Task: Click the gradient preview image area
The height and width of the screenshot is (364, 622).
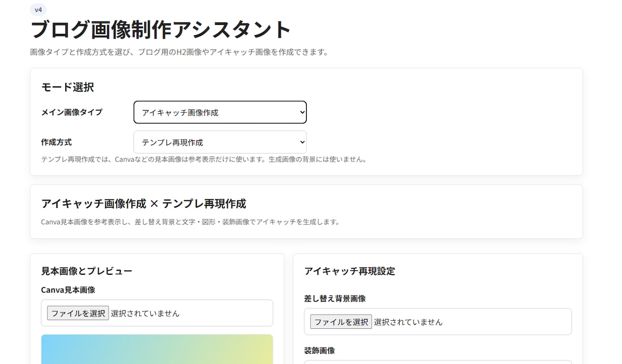Action: (157, 349)
